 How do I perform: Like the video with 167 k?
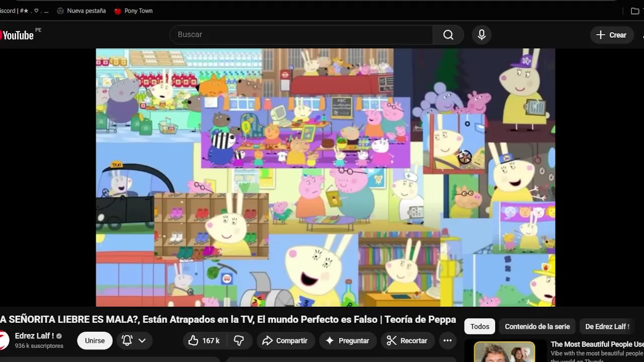click(x=204, y=340)
